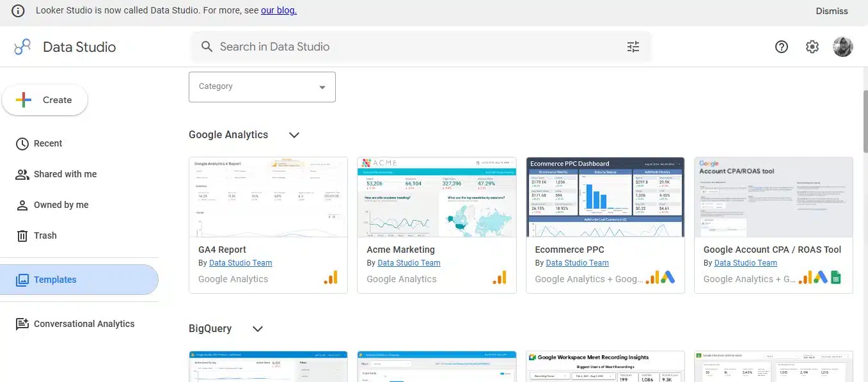
Task: Click the vertical page scrollbar
Action: [x=865, y=122]
